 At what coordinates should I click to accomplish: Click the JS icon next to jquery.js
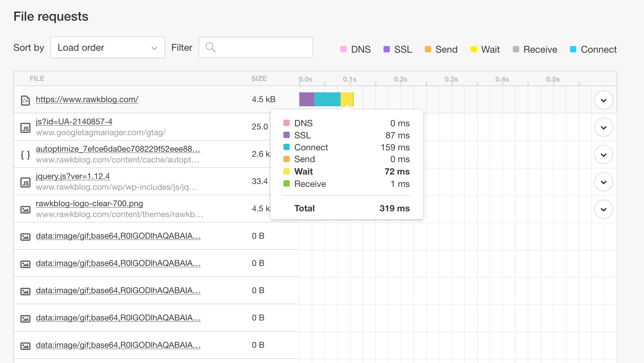25,182
